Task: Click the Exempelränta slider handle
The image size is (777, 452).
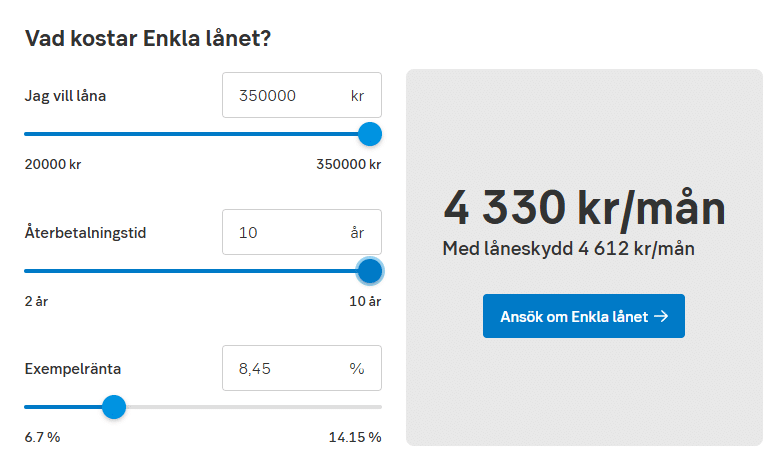Action: 114,407
